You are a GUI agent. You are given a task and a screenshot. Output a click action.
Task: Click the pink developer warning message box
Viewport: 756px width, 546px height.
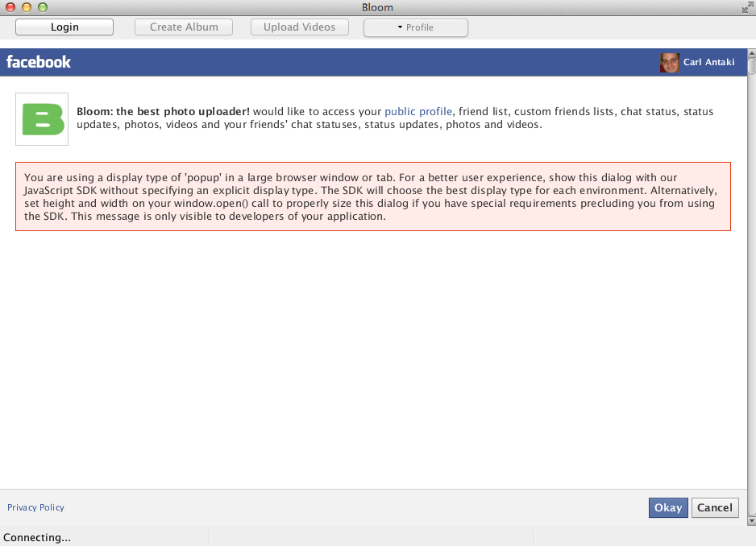tap(372, 196)
